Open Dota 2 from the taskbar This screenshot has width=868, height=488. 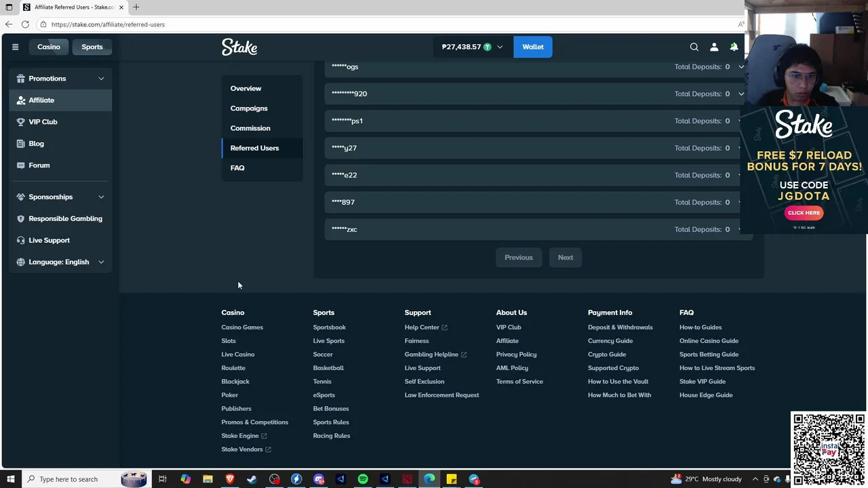tap(407, 479)
